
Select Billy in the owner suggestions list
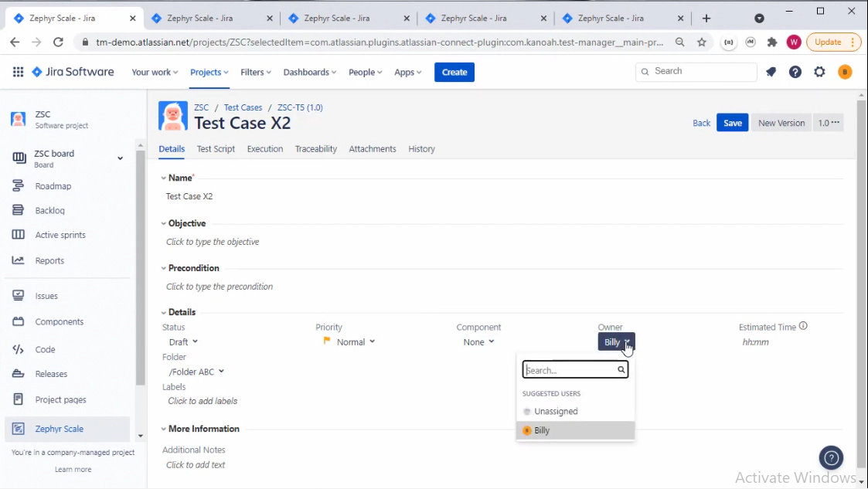(541, 430)
